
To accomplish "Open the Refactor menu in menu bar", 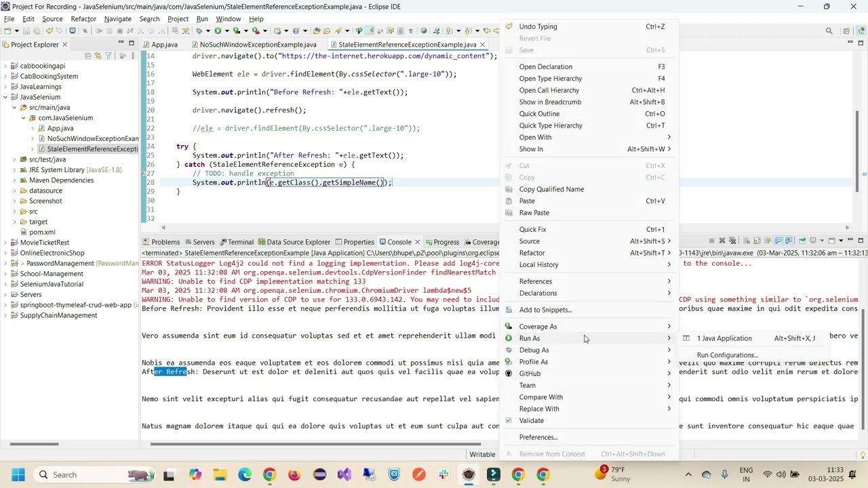I will click(x=83, y=19).
